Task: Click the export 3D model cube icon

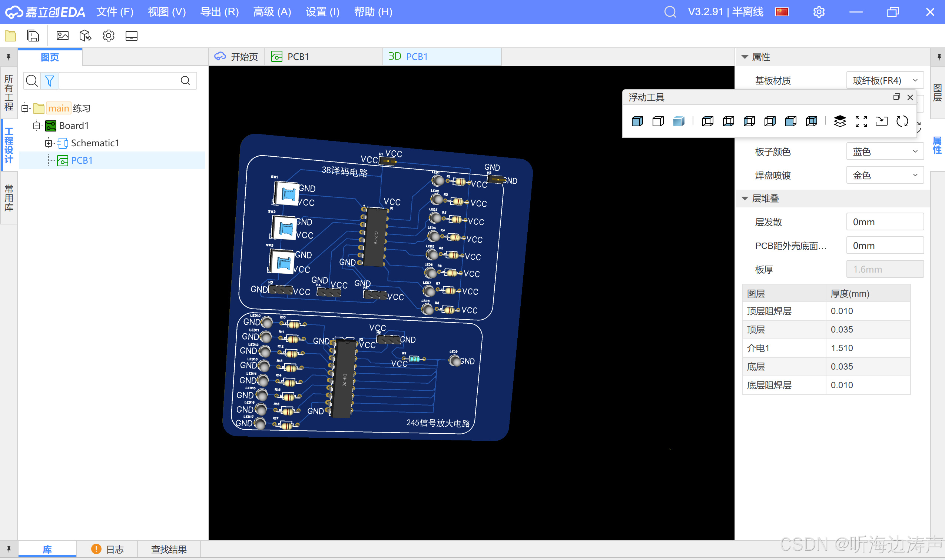Action: coord(85,36)
